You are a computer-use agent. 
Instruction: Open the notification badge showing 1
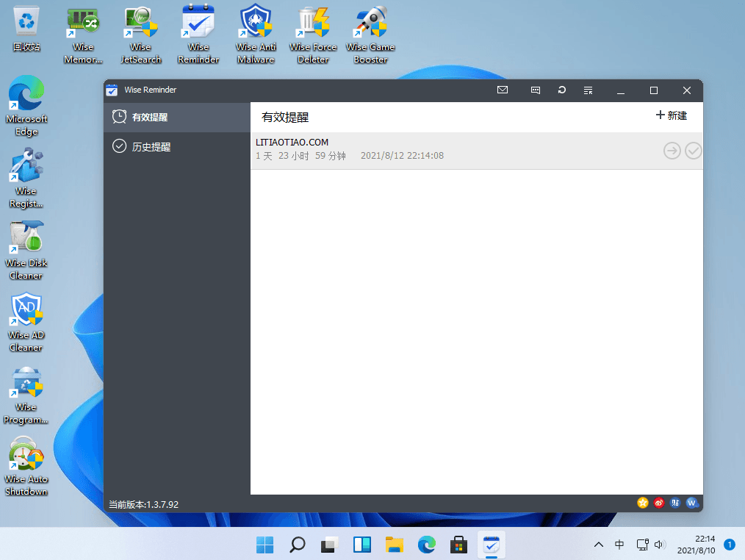pos(730,545)
